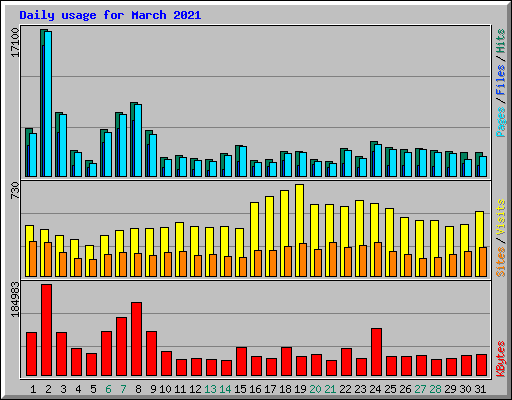Click day label 10 on the x-axis
Viewport: 512px width, 400px height.
(x=165, y=389)
